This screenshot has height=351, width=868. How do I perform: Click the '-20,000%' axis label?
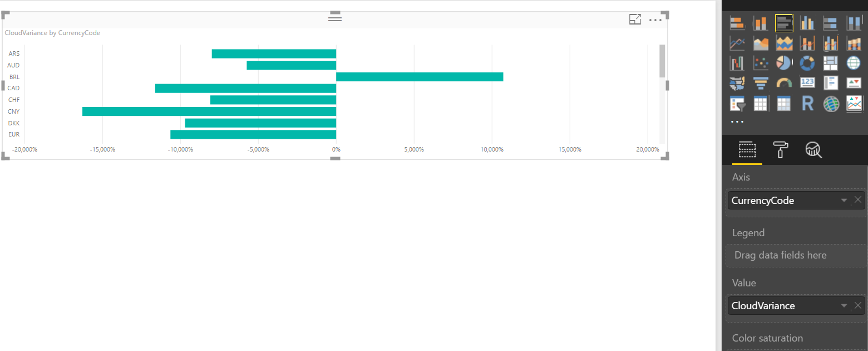click(x=24, y=150)
